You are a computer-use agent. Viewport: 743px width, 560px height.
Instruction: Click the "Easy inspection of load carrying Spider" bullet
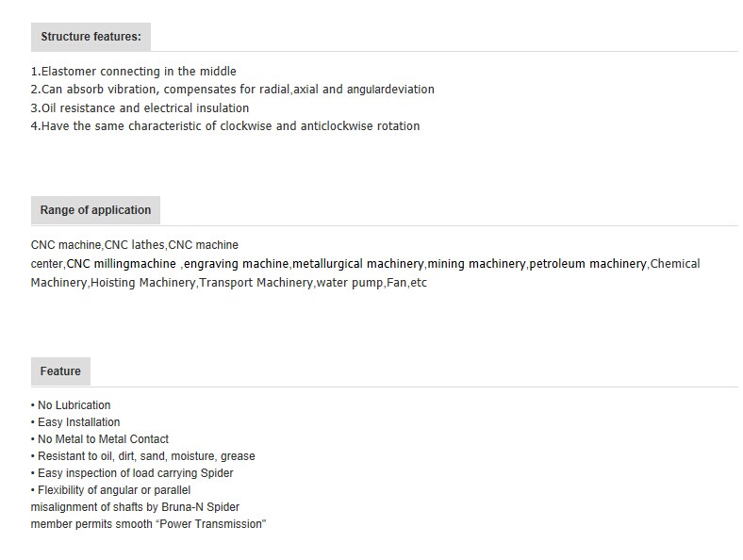click(132, 473)
